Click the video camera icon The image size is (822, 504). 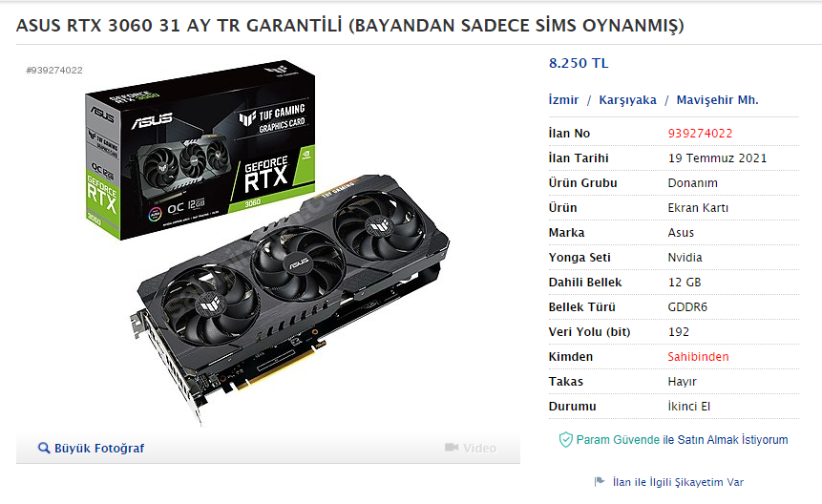(x=452, y=448)
